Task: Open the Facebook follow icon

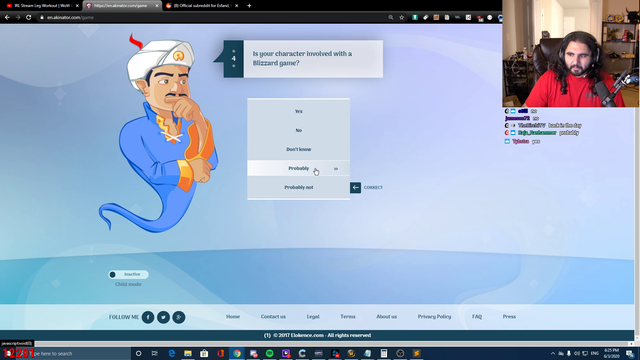Action: pos(148,317)
